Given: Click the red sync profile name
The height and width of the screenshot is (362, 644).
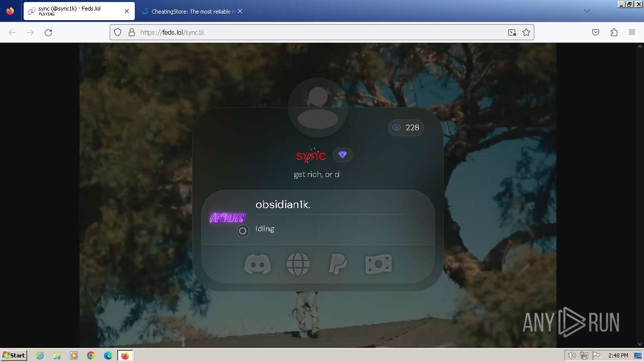Looking at the screenshot, I should click(x=311, y=156).
